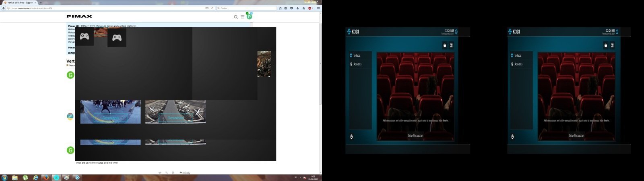The height and width of the screenshot is (181, 644).
Task: Select the Vertical black lines tab
Action: click(19, 2)
